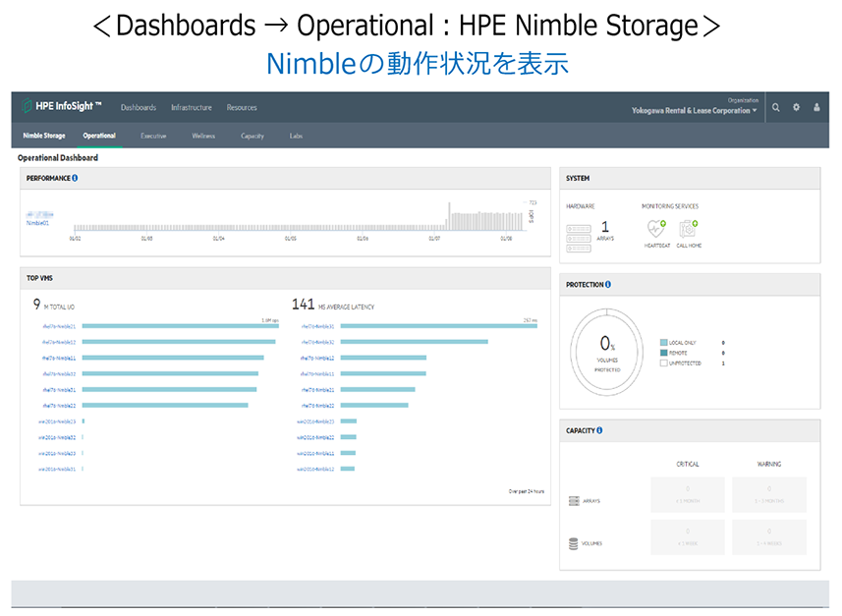The image size is (842, 616).
Task: Expand the Yokogawa Rental & Lease Corporation dropdown
Action: pyautogui.click(x=694, y=111)
